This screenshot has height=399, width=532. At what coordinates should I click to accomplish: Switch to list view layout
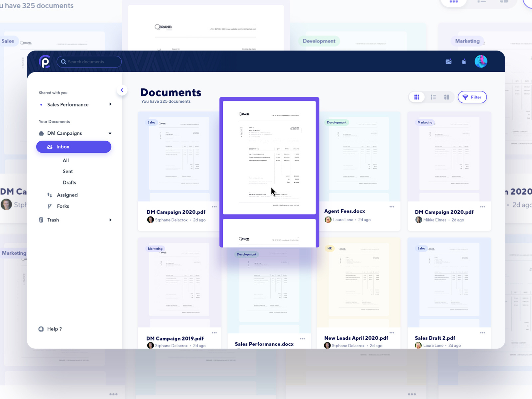[x=433, y=97]
